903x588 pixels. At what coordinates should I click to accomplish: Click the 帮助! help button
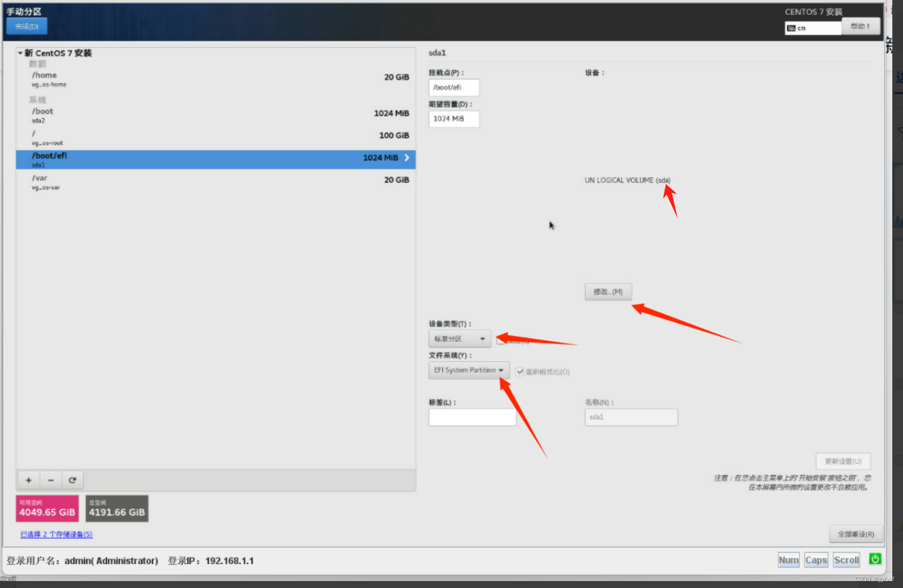coord(860,26)
